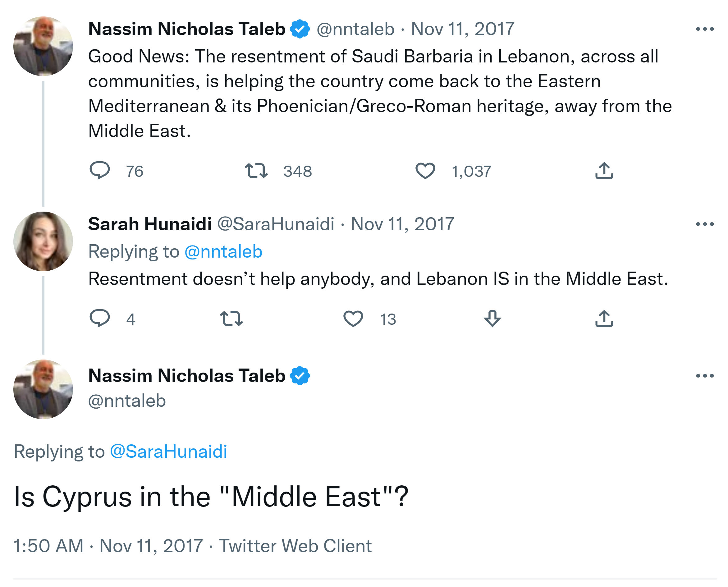Open more options on Sarah Hunaidi's tweet
Viewport: 728px width, 587px height.
(x=705, y=224)
